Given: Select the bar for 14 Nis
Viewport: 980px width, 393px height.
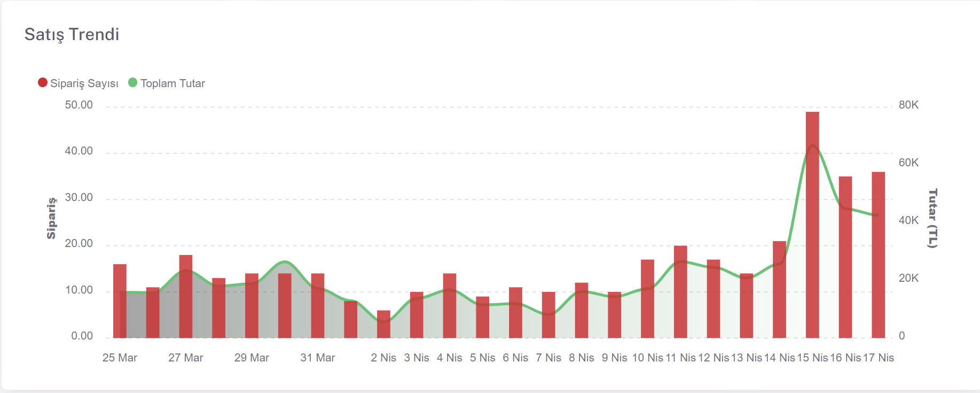Looking at the screenshot, I should point(779,289).
